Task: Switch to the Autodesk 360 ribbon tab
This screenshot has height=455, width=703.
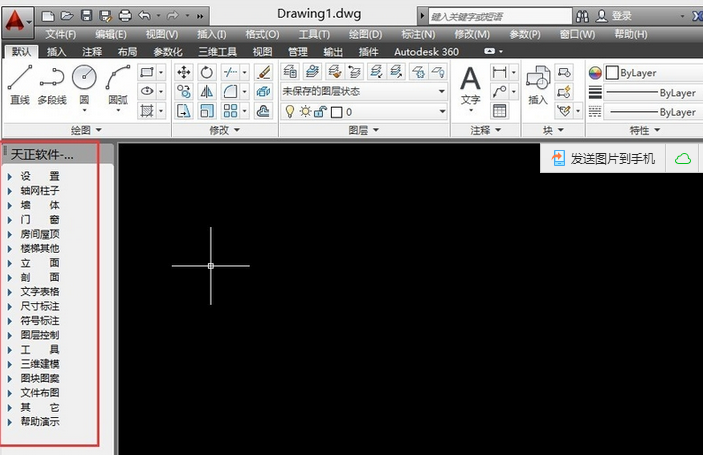Action: coord(426,52)
